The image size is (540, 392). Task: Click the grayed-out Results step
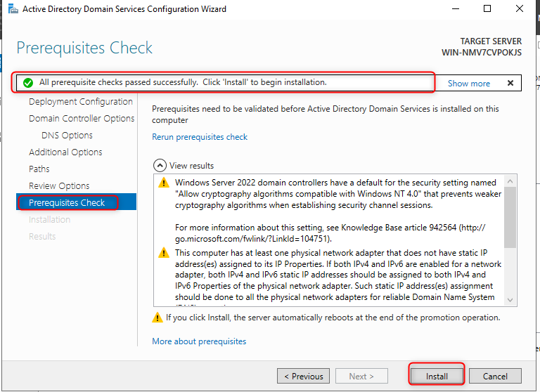[42, 237]
